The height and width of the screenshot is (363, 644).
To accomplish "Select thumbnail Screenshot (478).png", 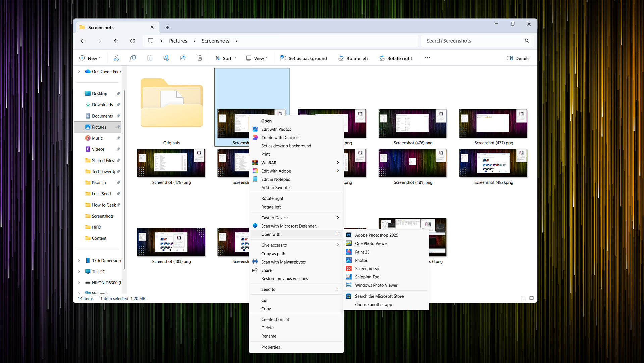I will (171, 166).
